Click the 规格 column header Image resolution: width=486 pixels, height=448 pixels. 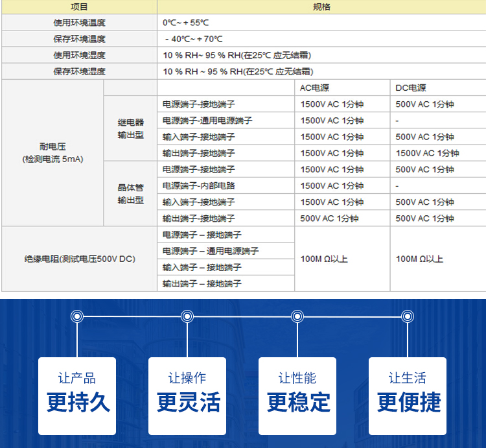321,6
